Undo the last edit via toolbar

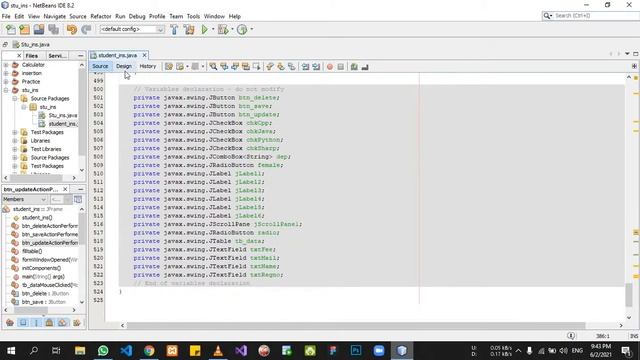72,29
